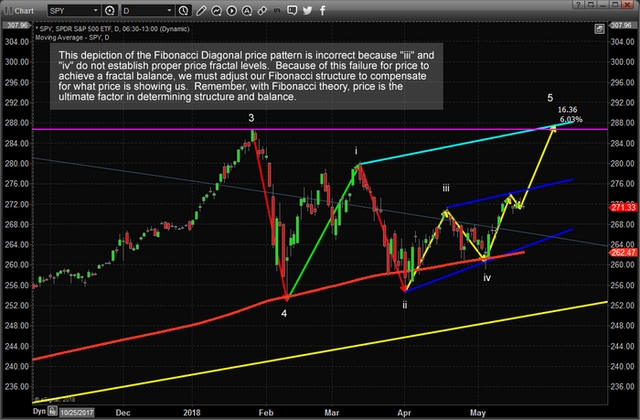Screen dimensions: 640x420
Task: Click the 'i' sub-wave label near March high
Action: tap(356, 151)
